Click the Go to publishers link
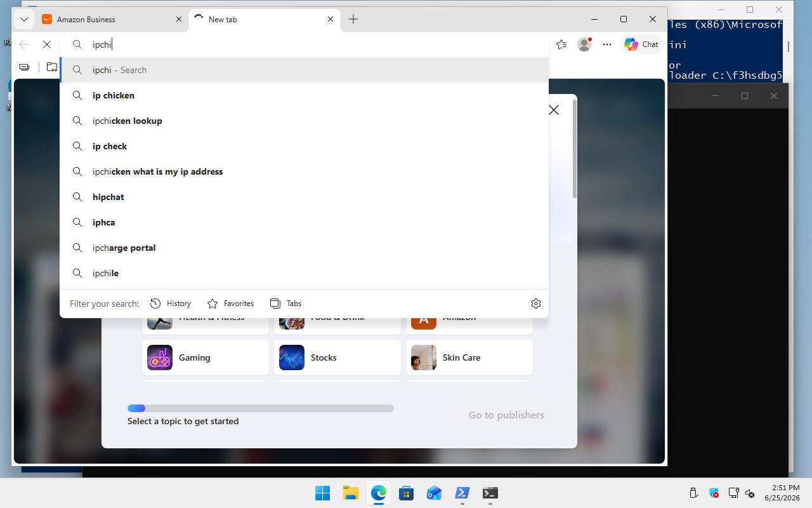This screenshot has width=812, height=508. (506, 415)
